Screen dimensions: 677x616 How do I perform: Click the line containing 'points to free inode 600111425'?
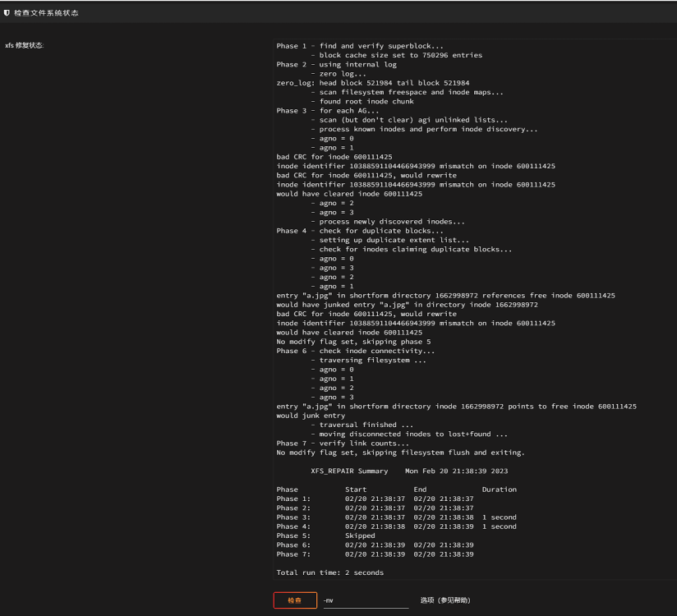456,407
